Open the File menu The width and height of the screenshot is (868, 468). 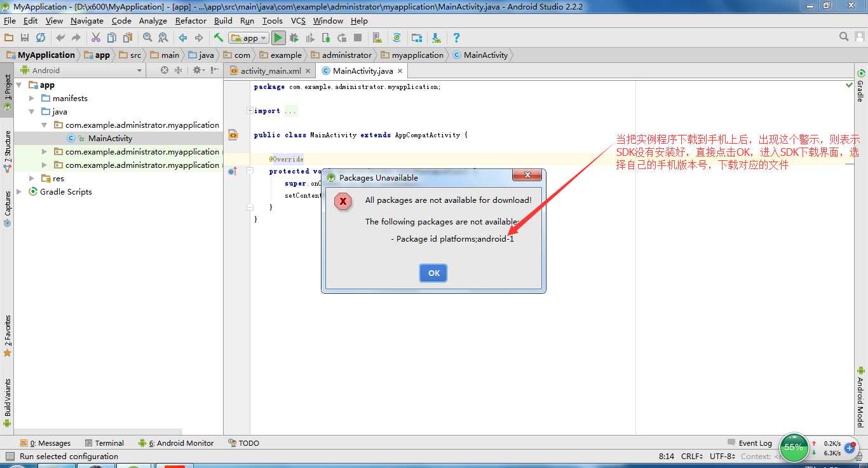point(10,21)
